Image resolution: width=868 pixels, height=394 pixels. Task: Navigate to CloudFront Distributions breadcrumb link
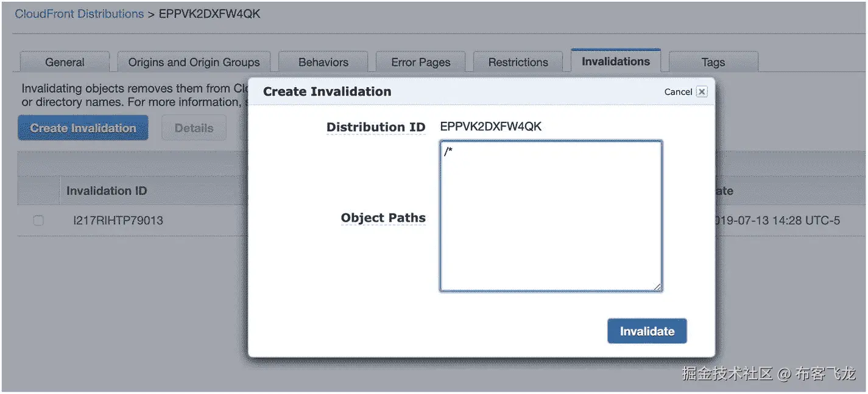point(79,14)
